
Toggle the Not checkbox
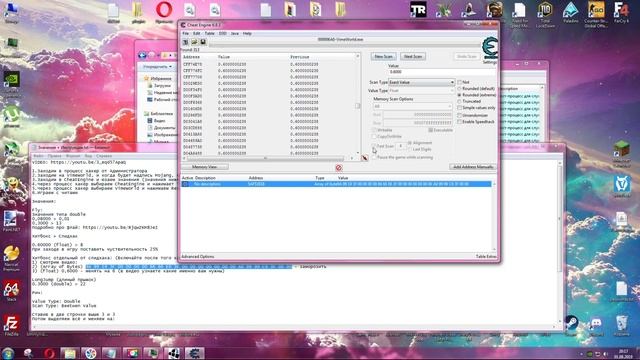click(460, 82)
